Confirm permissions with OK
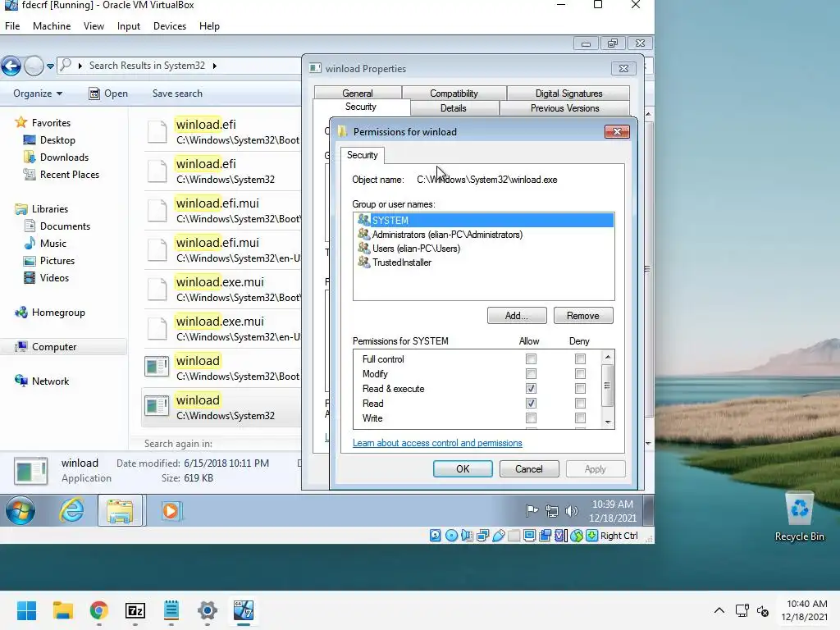Viewport: 840px width, 630px height. (x=463, y=468)
